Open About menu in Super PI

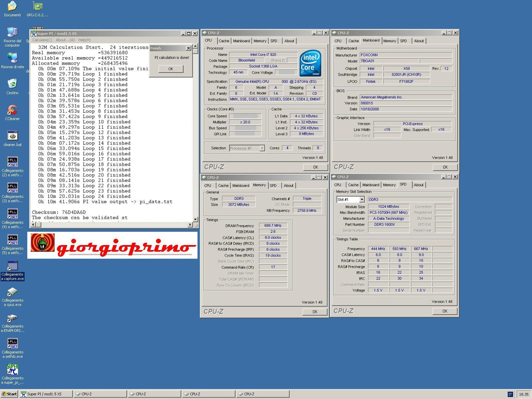(65, 40)
